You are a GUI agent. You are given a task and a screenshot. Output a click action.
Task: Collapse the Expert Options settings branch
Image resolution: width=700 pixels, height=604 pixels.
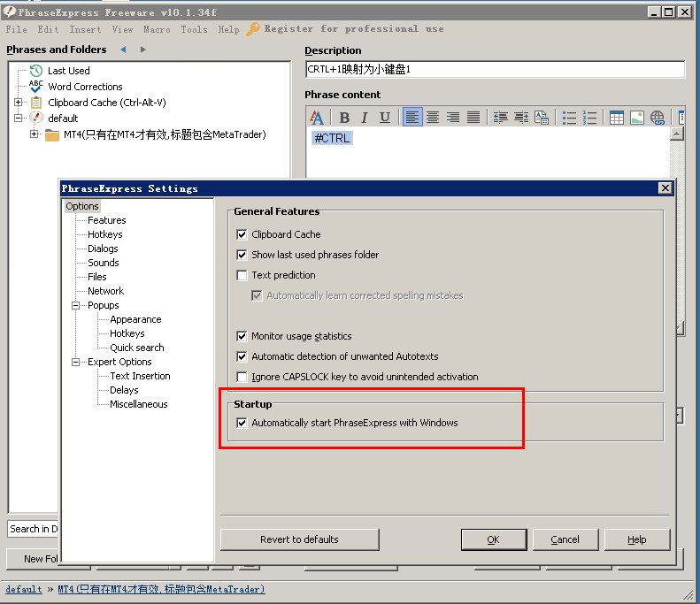(76, 362)
